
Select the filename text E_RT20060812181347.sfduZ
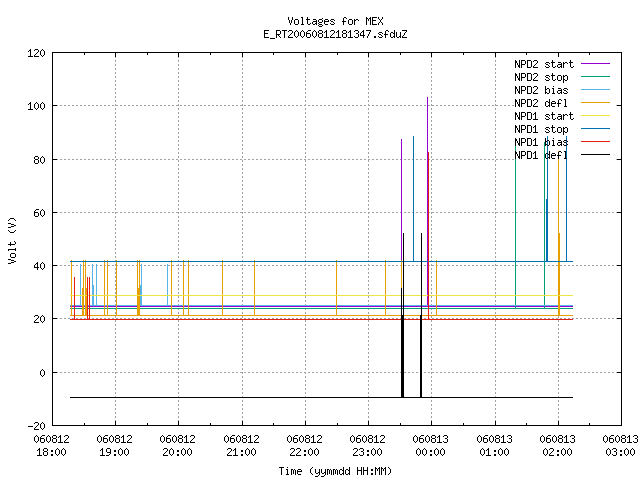click(x=335, y=34)
